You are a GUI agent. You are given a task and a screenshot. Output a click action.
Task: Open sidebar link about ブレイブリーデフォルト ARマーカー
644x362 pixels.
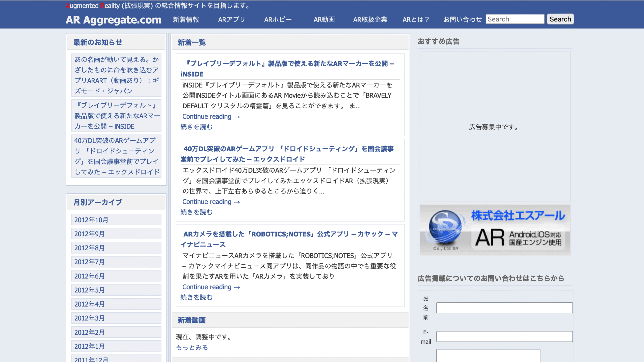click(117, 116)
